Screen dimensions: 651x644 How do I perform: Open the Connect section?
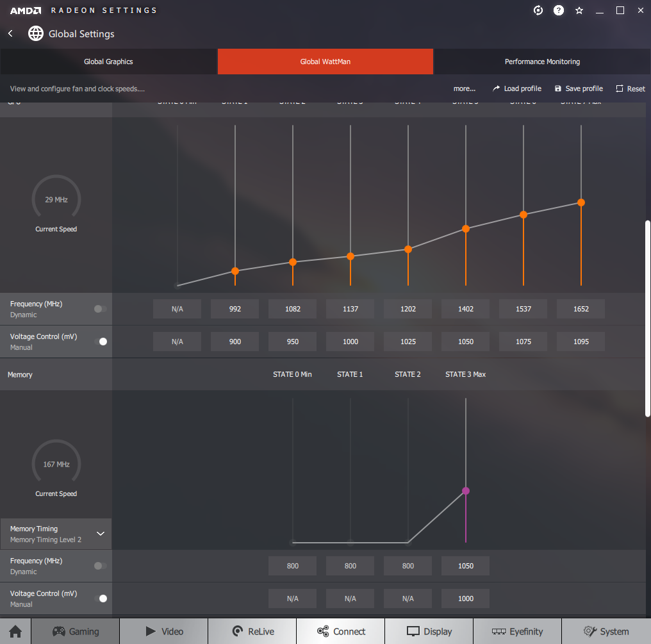pyautogui.click(x=341, y=631)
